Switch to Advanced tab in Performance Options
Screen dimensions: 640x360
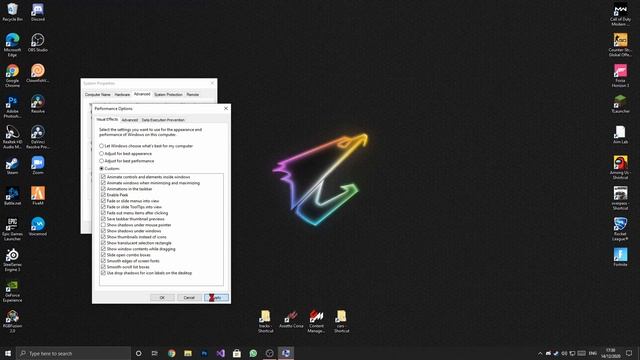(x=130, y=120)
